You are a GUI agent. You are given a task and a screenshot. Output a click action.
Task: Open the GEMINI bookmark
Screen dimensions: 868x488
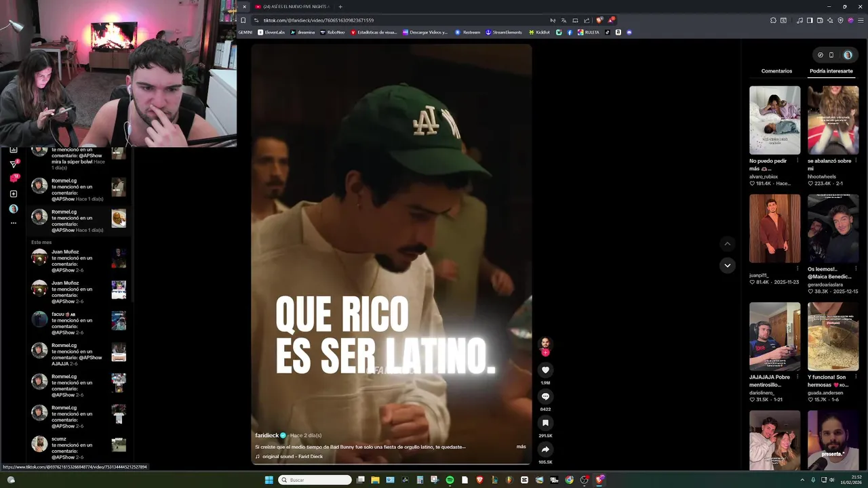tap(245, 33)
